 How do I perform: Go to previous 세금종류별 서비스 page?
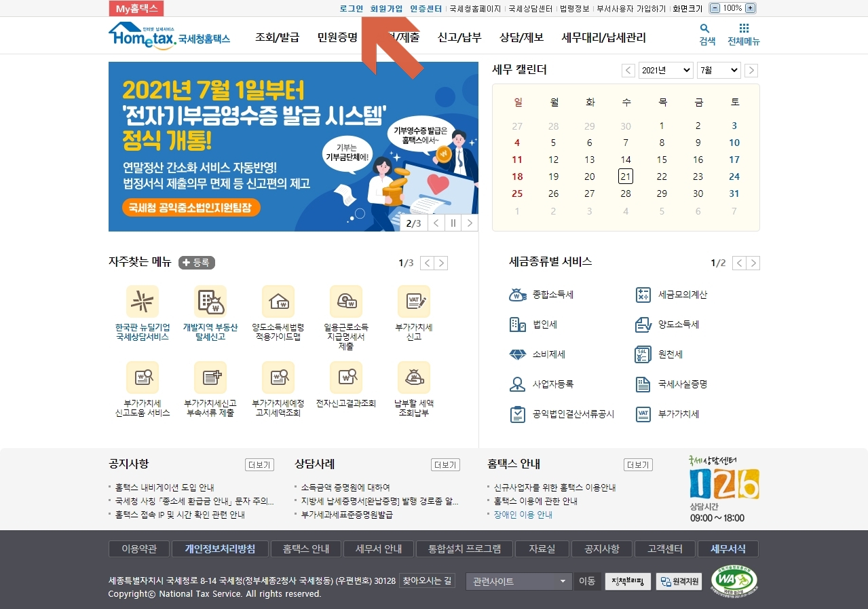coord(739,263)
